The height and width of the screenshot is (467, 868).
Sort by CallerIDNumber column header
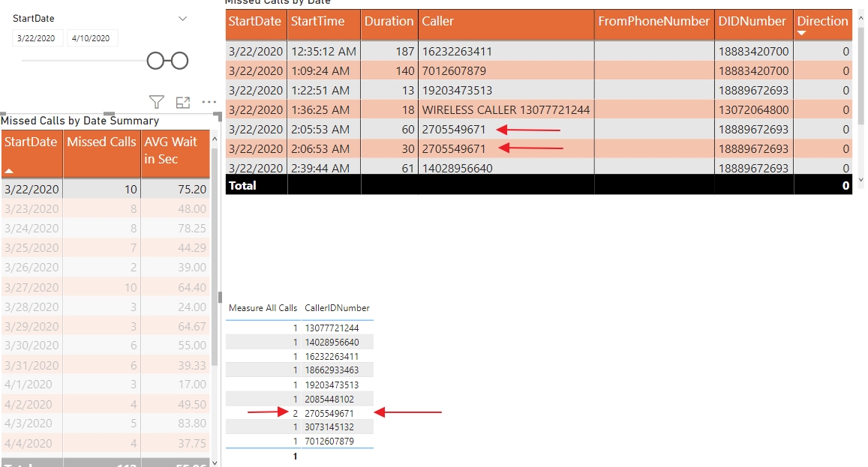tap(337, 307)
